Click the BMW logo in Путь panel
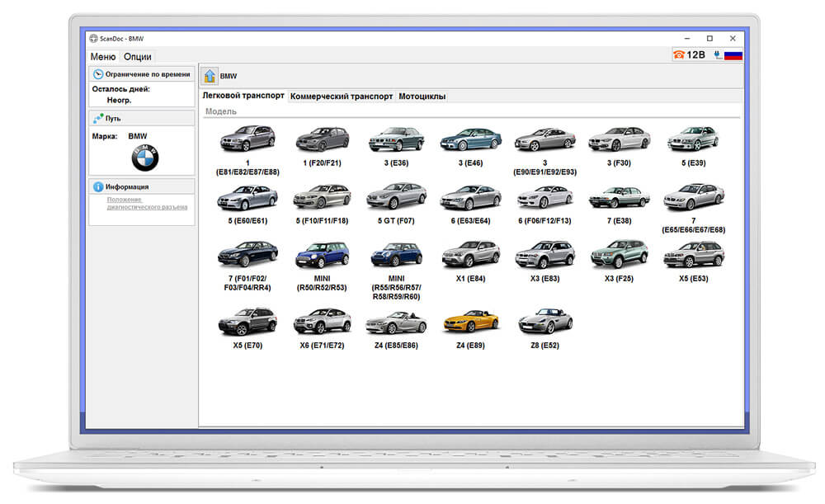 pos(144,158)
